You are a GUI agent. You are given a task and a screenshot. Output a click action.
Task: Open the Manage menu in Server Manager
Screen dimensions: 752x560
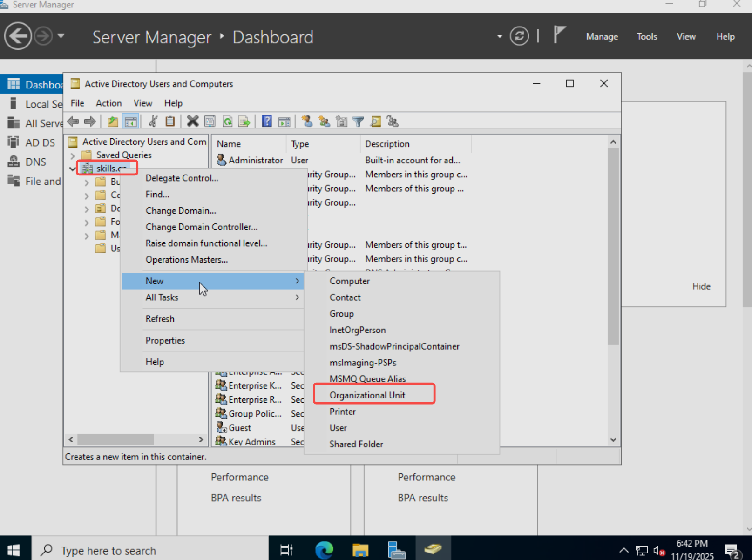[x=602, y=36]
